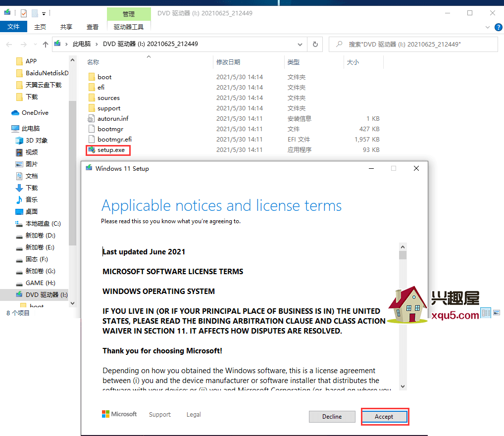Viewport: 504px width, 436px height.
Task: Switch to large icons view in the status bar
Action: [497, 312]
